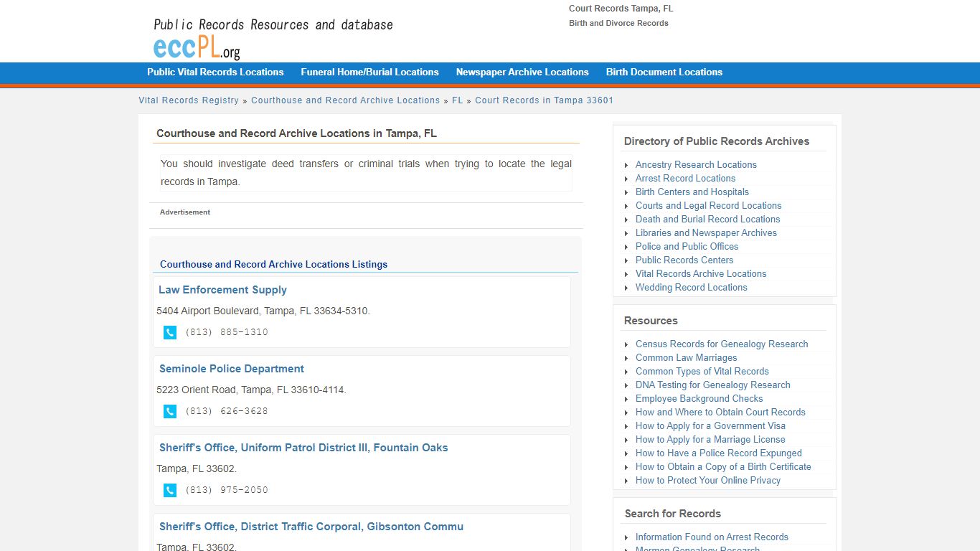Open Courthouse and Record Archive Locations breadcrumb
The width and height of the screenshot is (980, 551).
click(345, 100)
